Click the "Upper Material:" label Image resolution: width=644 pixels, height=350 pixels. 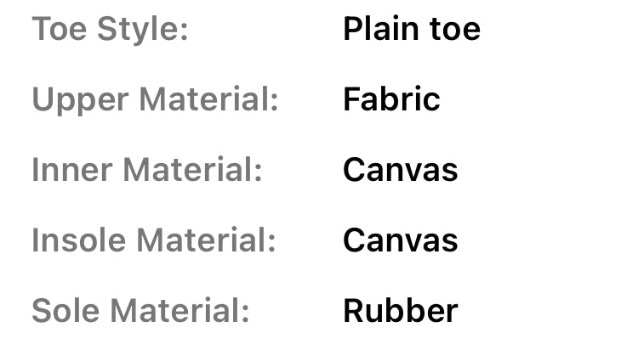155,100
